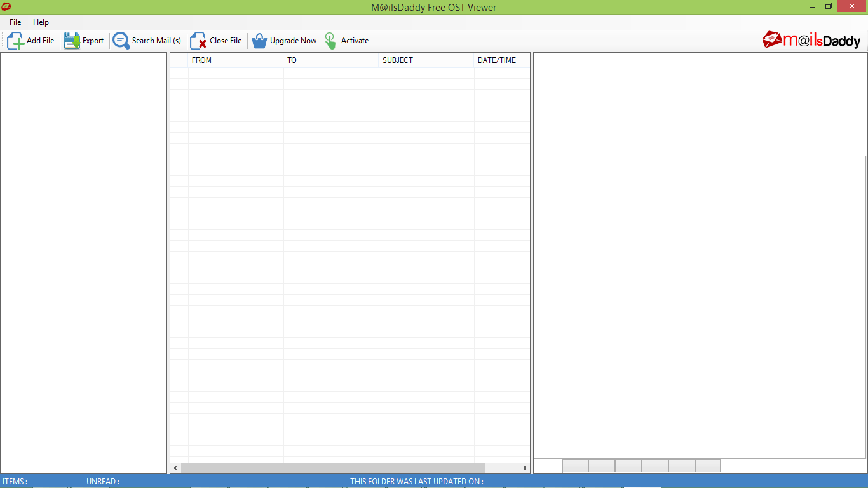Click the MailsDaddy logo
Viewport: 868px width, 488px height.
tap(811, 40)
